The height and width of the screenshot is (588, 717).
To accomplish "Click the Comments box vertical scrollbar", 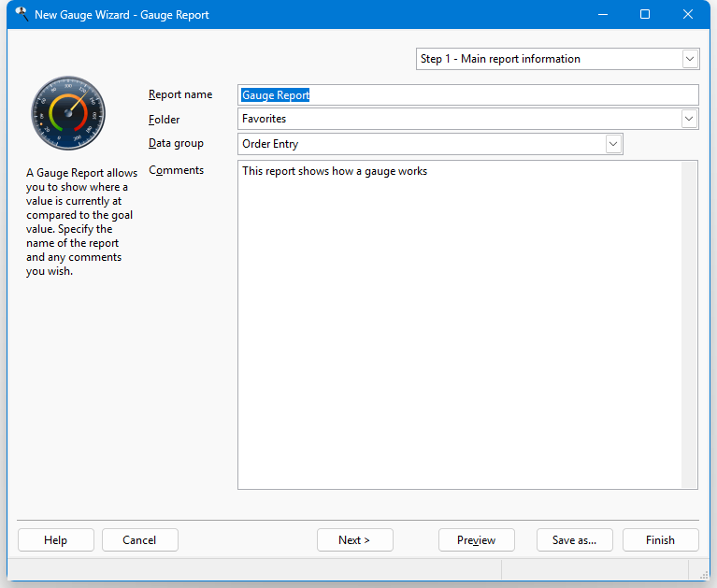I will 690,324.
